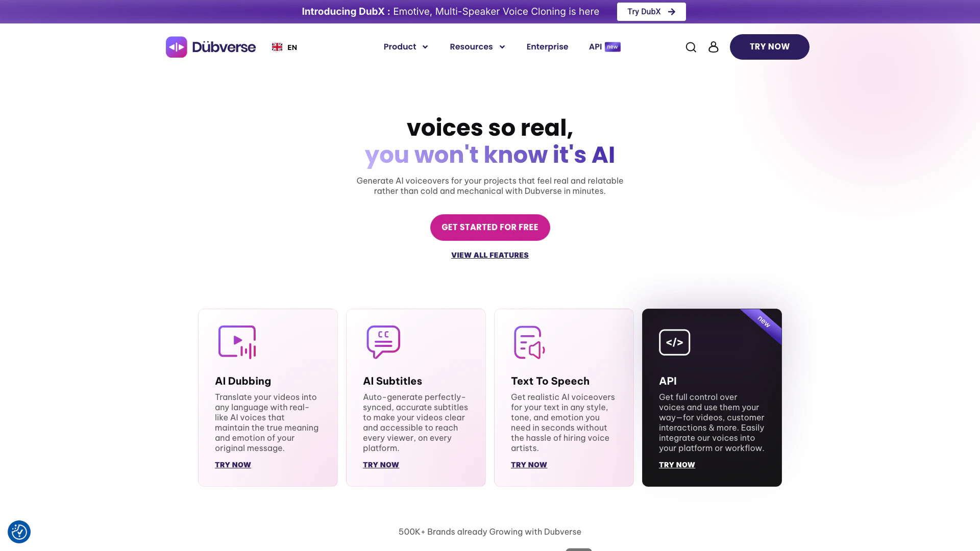
Task: Click the API code brackets icon
Action: (x=674, y=342)
